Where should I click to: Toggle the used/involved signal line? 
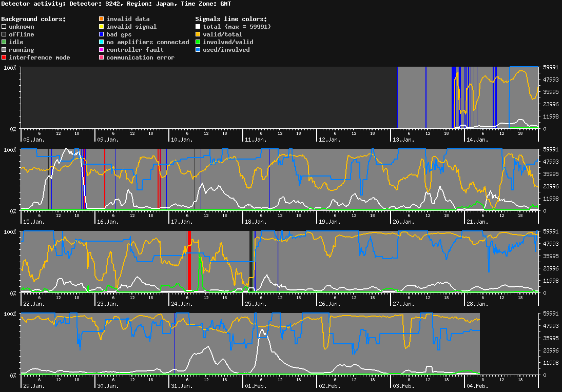198,50
